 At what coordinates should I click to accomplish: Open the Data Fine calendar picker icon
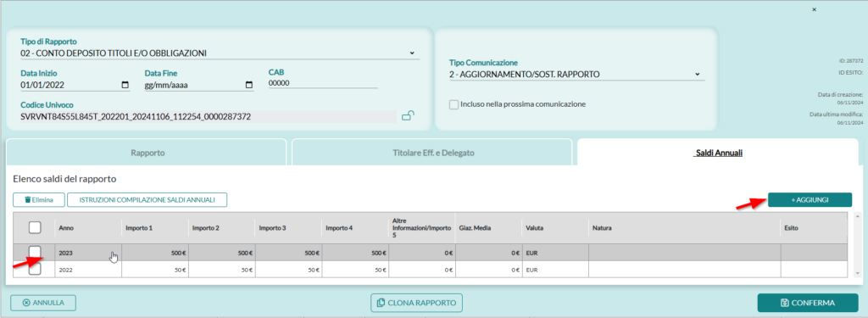pos(249,85)
